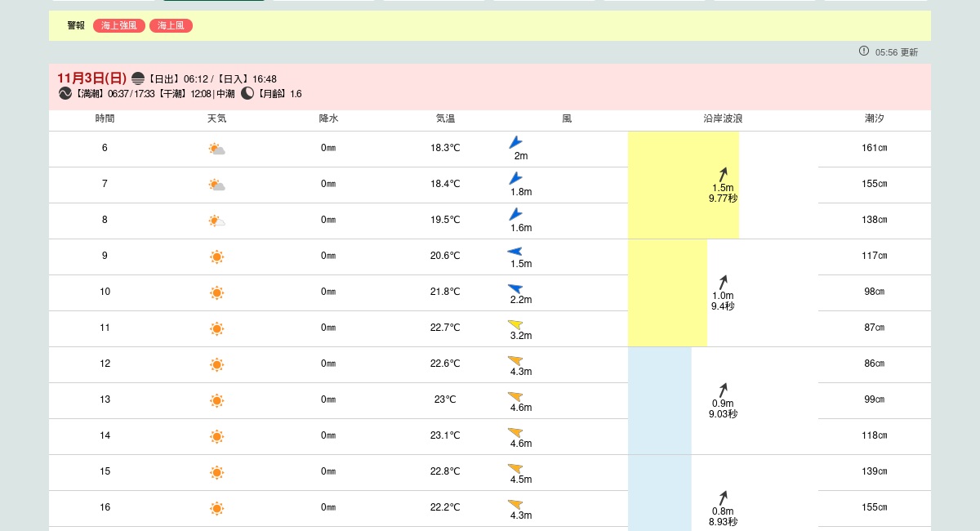Screen dimensions: 980x531
Task: Click the 沿岸波浪 column header
Action: (x=723, y=118)
